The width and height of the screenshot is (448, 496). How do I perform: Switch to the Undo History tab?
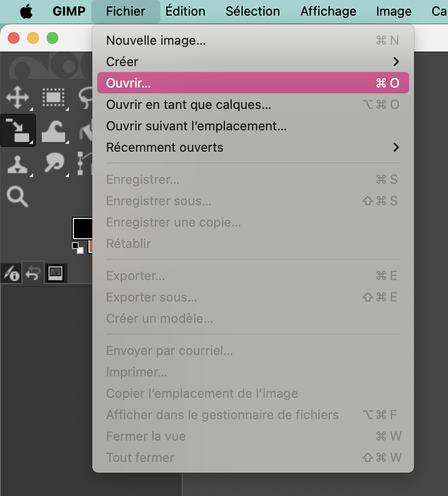[33, 274]
